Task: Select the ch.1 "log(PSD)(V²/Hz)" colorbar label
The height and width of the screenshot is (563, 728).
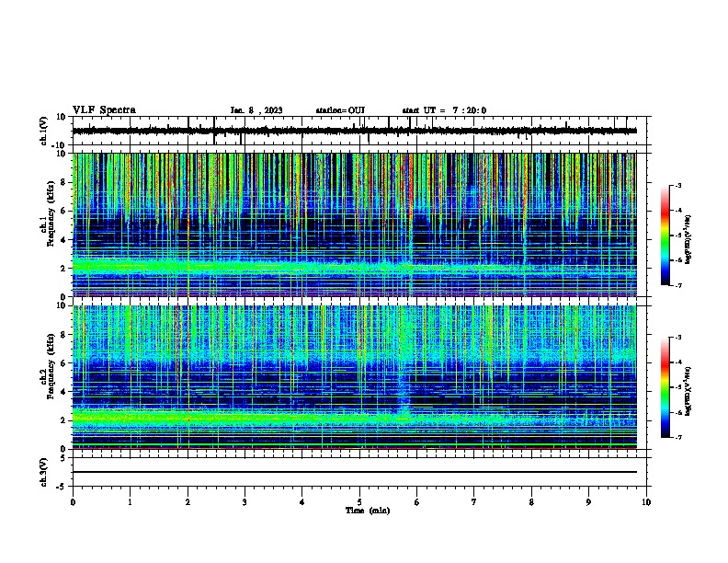Action: (688, 239)
